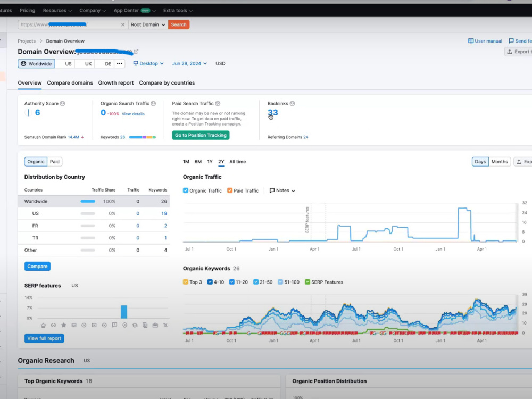Click the chat bubble SERP feature icon
Image resolution: width=532 pixels, height=399 pixels.
[114, 325]
